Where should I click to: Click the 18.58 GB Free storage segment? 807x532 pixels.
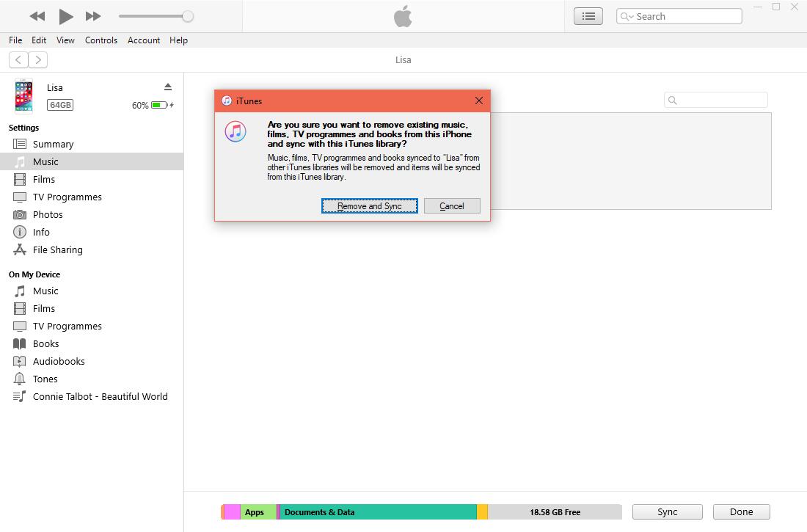555,512
